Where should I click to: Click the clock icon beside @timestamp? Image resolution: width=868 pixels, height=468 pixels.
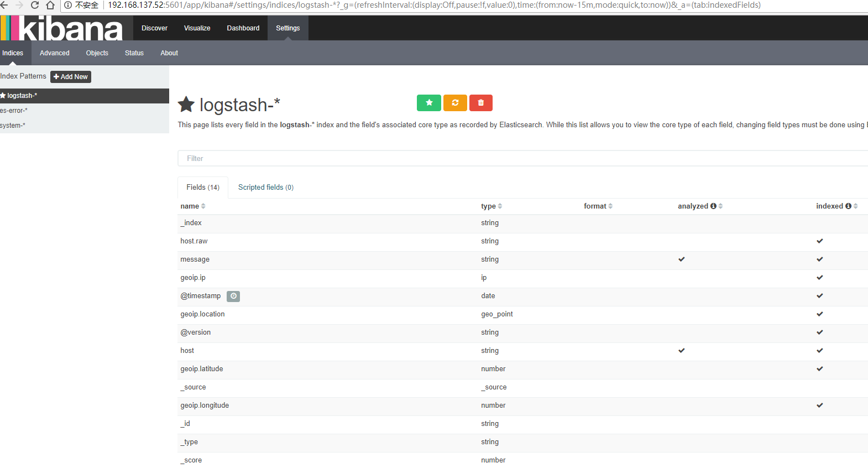pyautogui.click(x=233, y=297)
